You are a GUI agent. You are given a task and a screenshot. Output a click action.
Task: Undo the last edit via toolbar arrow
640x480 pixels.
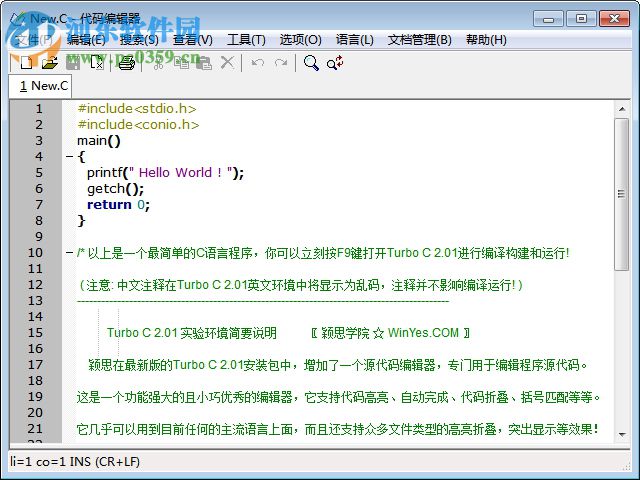coord(258,63)
